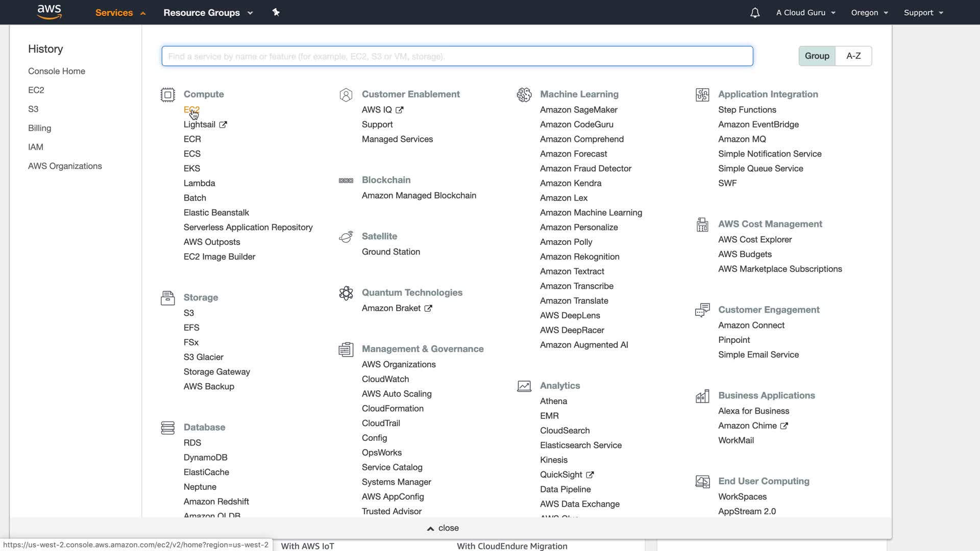Click the Machine Learning brain icon

[x=524, y=95]
